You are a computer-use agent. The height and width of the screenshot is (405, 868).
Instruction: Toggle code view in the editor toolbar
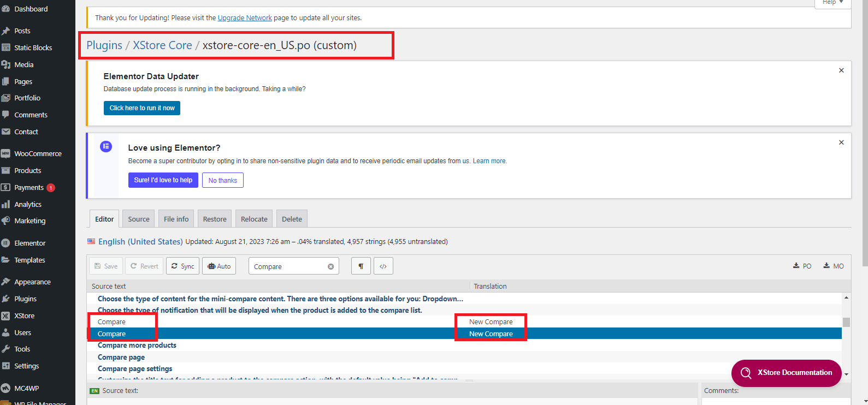383,266
